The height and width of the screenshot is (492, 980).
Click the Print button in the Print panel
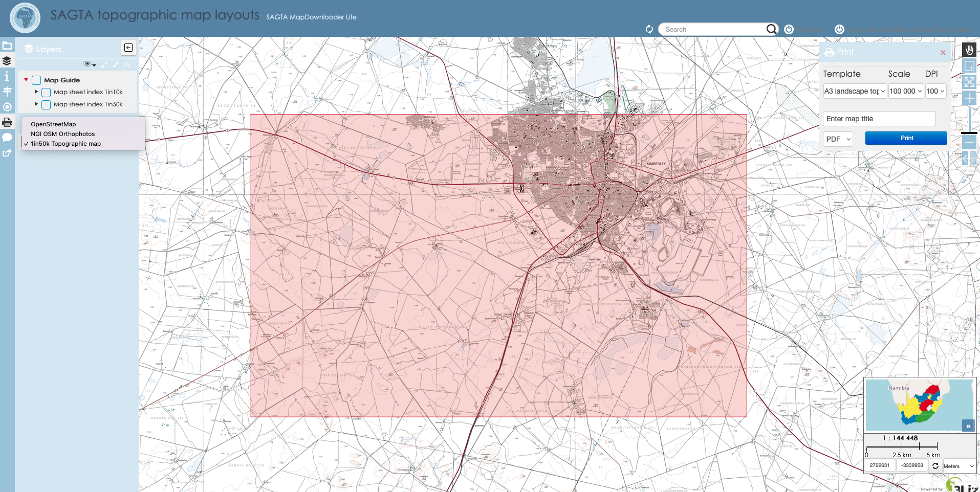pos(906,138)
